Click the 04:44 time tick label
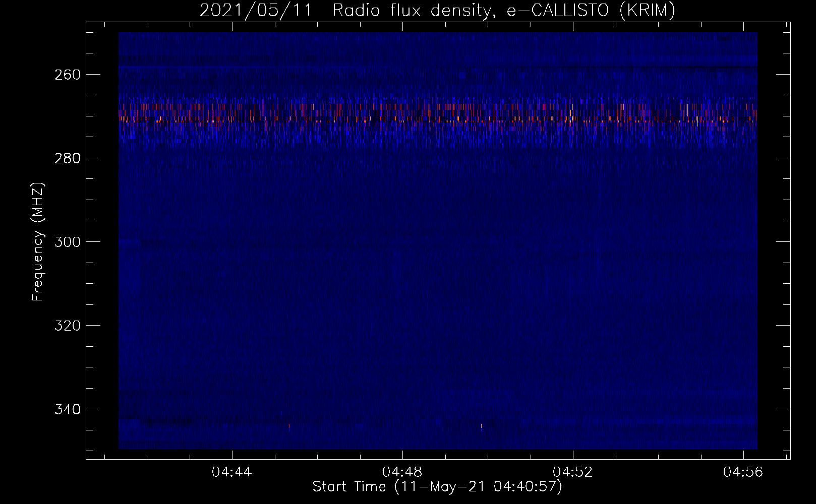Viewport: 816px width, 504px height. tap(232, 472)
